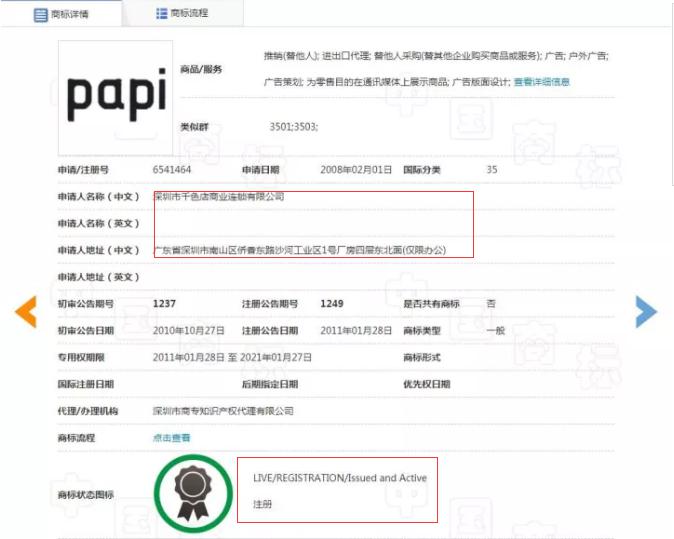
Task: Click the preliminary announcement issue number 1237
Action: pyautogui.click(x=165, y=303)
